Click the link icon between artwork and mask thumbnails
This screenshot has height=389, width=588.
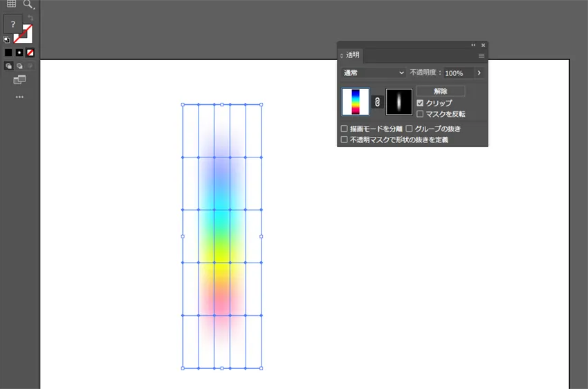click(378, 102)
